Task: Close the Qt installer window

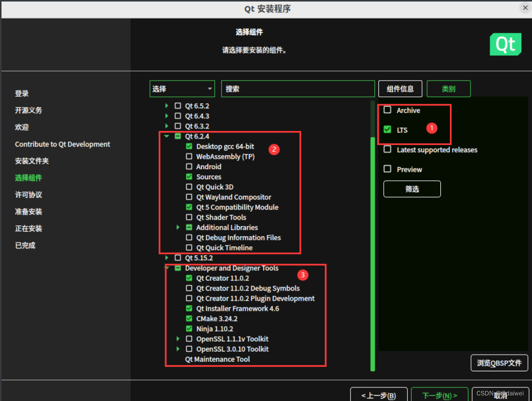Action: click(x=525, y=8)
